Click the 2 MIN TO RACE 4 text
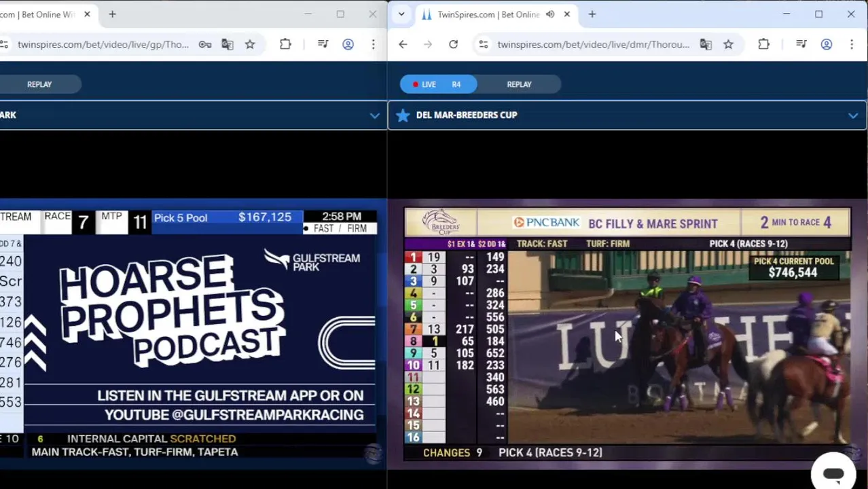This screenshot has width=868, height=489. [795, 222]
